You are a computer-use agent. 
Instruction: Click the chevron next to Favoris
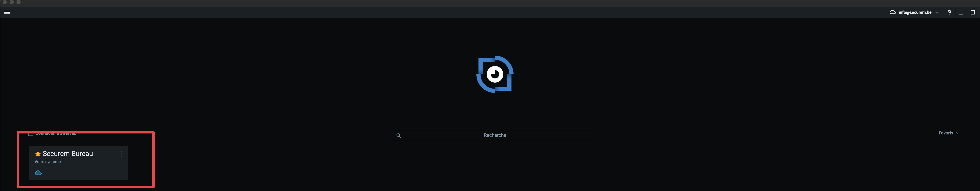pos(958,133)
